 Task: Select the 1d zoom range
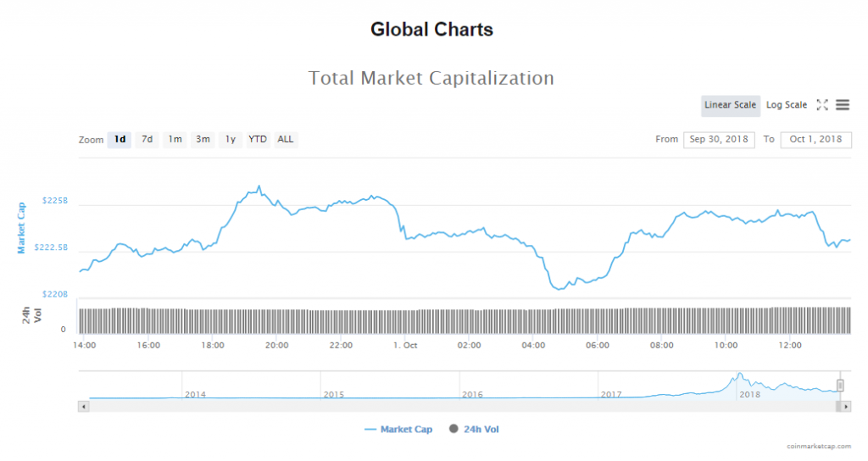coord(120,139)
